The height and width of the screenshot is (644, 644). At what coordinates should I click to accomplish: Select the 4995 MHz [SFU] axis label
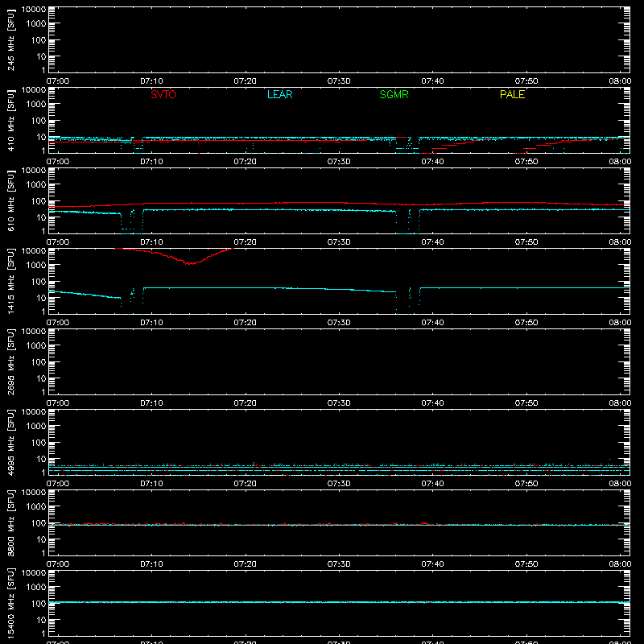10,442
